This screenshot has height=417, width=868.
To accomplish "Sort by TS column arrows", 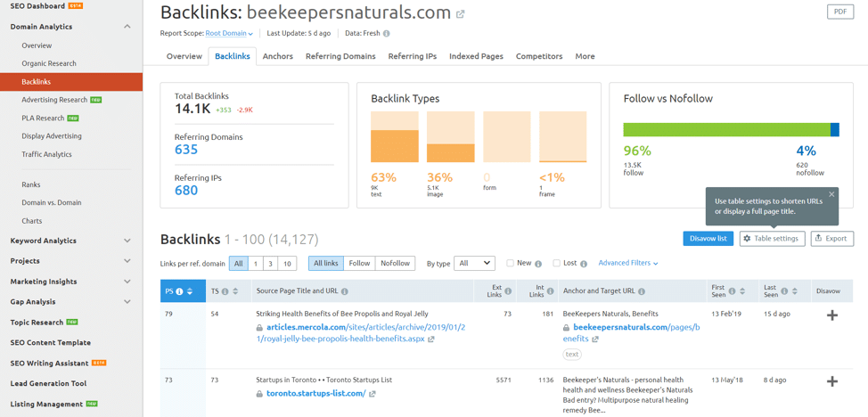I will point(234,291).
